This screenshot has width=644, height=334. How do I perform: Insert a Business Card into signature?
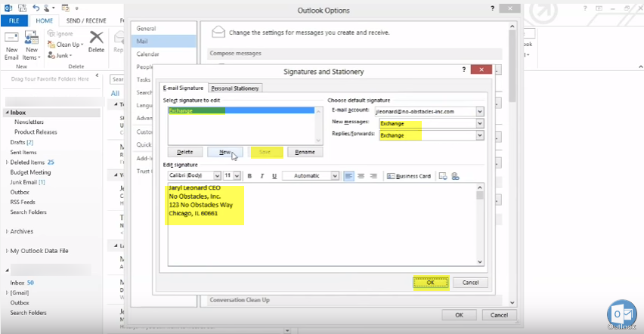[409, 176]
